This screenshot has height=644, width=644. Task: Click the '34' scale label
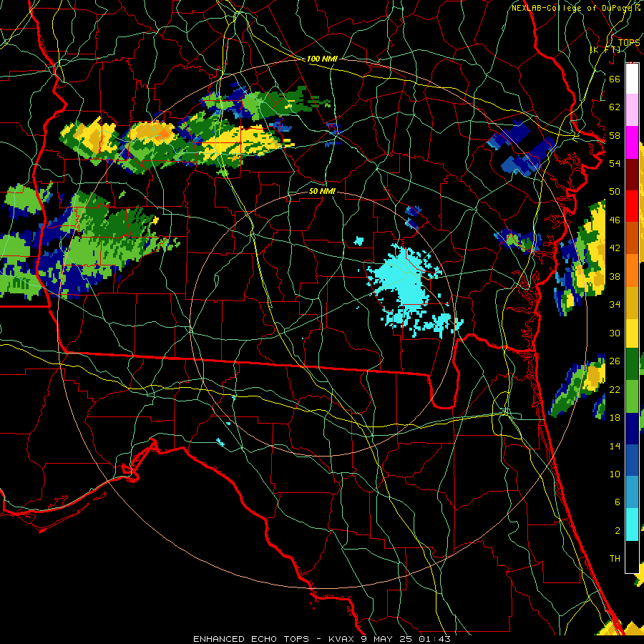pos(615,305)
